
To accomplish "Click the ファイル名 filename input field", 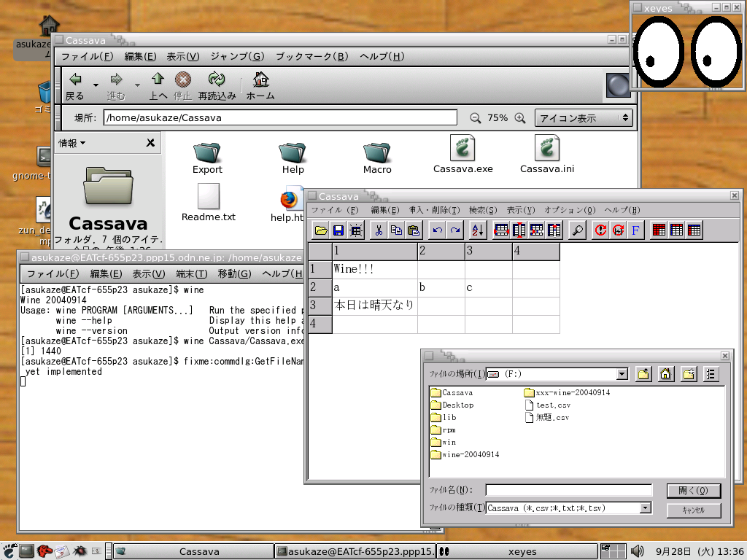I will (x=569, y=491).
